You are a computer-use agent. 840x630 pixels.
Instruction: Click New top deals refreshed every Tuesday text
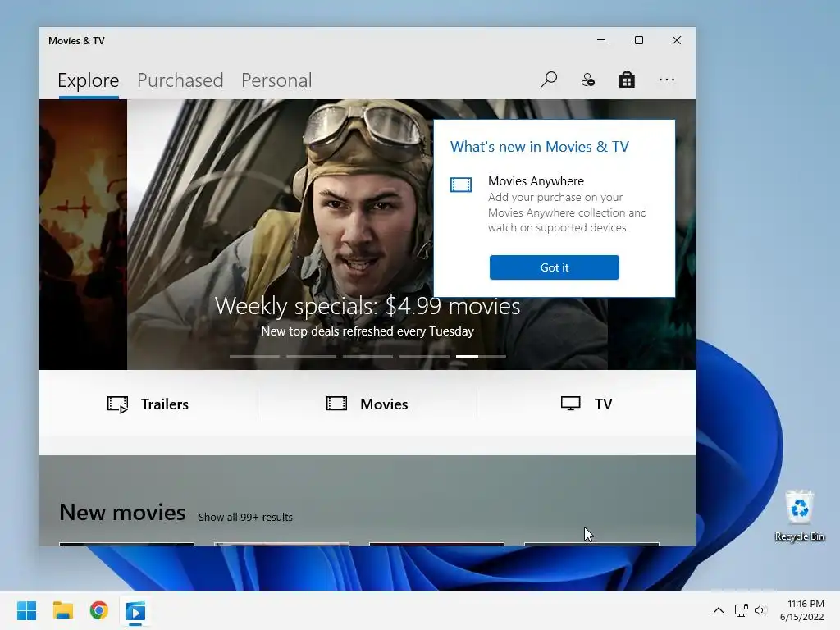[367, 331]
